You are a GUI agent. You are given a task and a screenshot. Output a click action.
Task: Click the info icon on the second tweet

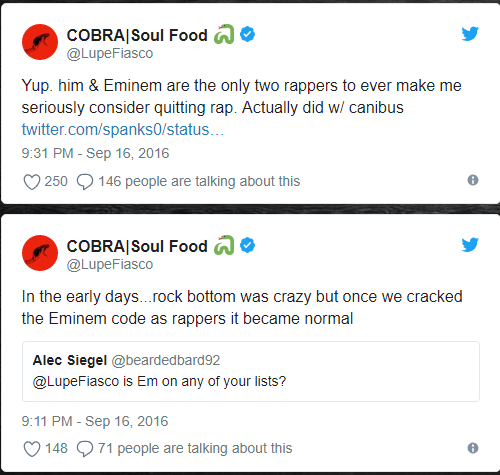click(473, 448)
